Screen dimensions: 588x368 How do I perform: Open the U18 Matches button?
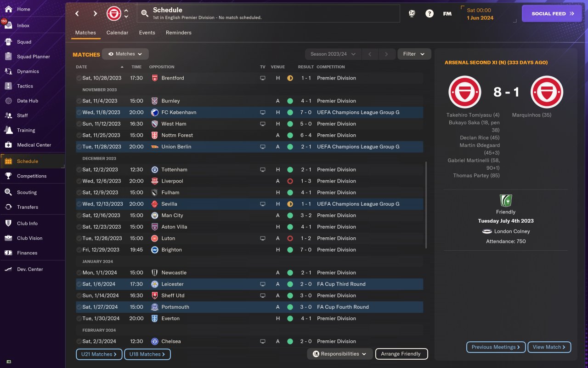click(x=147, y=354)
